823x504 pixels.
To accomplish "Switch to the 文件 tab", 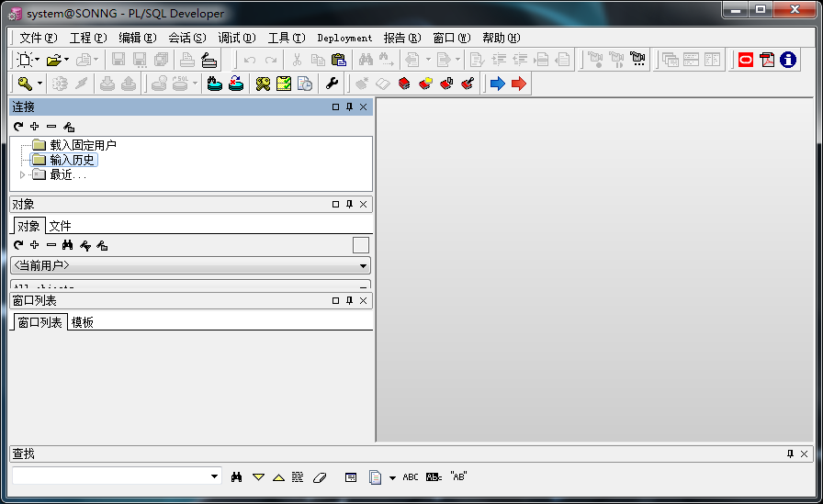I will click(61, 226).
